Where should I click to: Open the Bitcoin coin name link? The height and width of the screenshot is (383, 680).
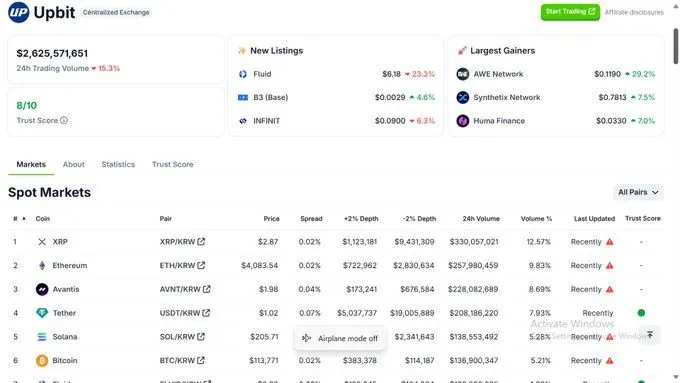click(x=65, y=360)
